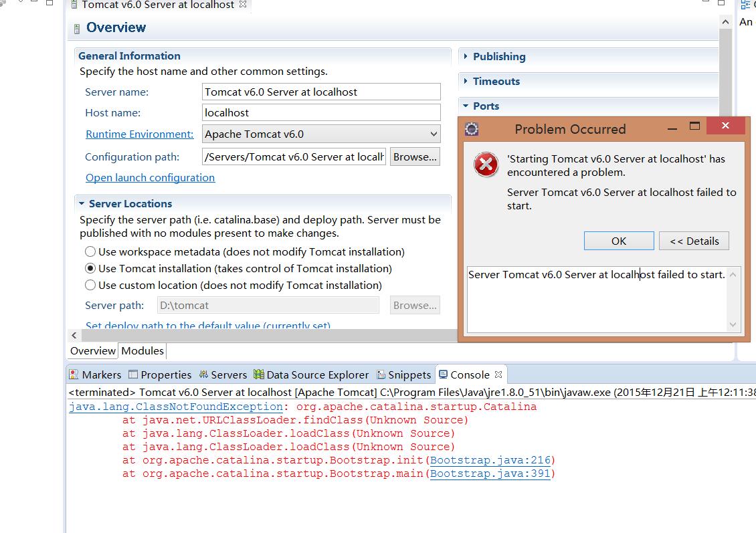Open the Bootstrap.java:216 stack trace link
This screenshot has height=533, width=756.
point(490,460)
